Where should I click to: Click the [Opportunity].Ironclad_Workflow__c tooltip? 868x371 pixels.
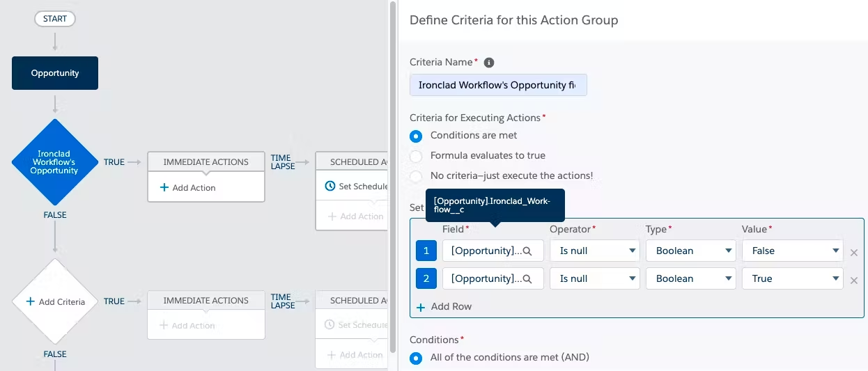[x=495, y=205]
